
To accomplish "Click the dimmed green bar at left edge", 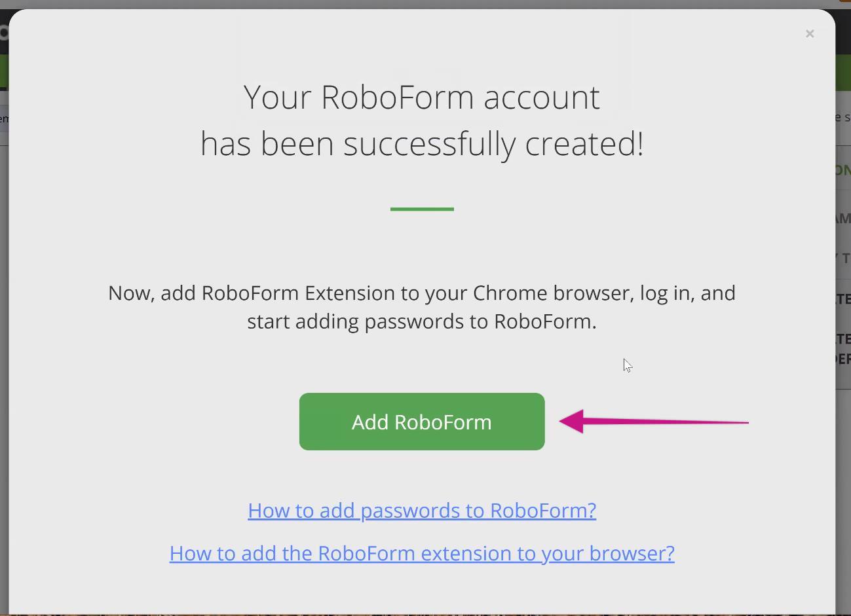I will pyautogui.click(x=3, y=72).
